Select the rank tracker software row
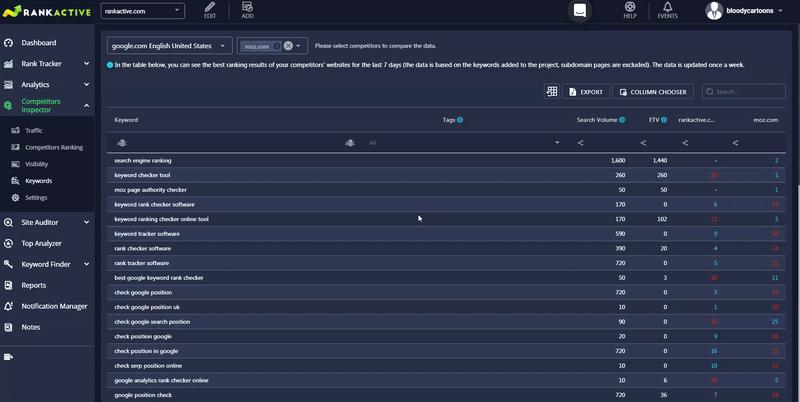 click(446, 263)
